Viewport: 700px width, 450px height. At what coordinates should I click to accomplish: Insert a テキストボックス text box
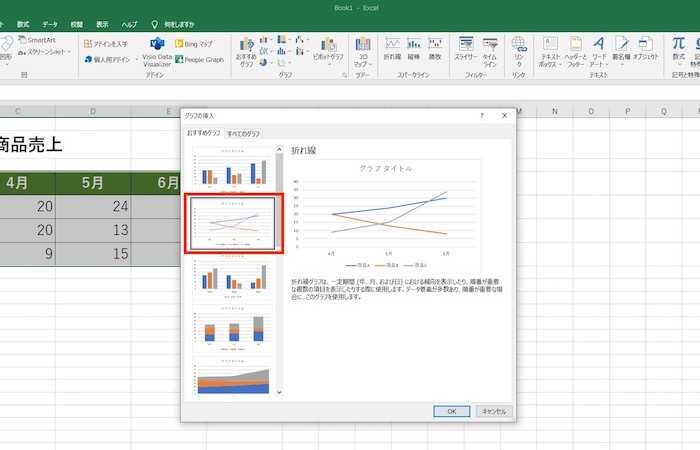click(550, 52)
